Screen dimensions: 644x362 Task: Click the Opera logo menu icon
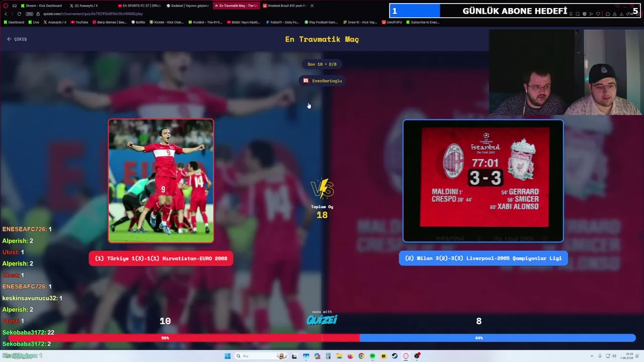[x=5, y=6]
